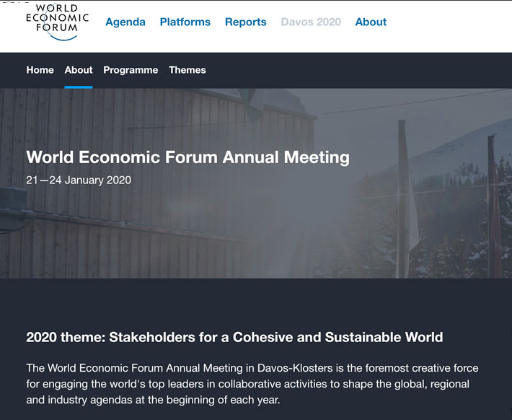Go to the Reports section
Viewport: 512px width, 420px height.
click(x=246, y=22)
